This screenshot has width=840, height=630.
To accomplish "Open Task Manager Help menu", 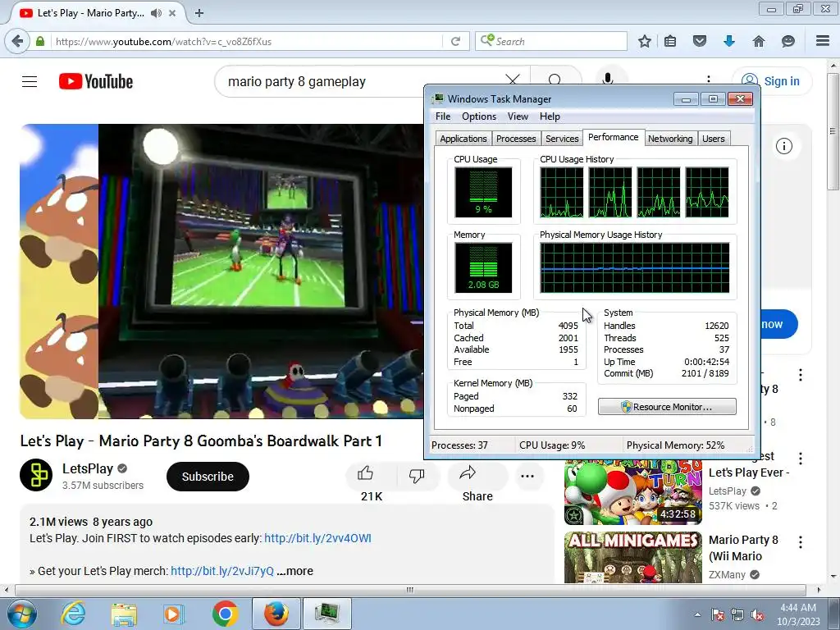I will tap(550, 116).
